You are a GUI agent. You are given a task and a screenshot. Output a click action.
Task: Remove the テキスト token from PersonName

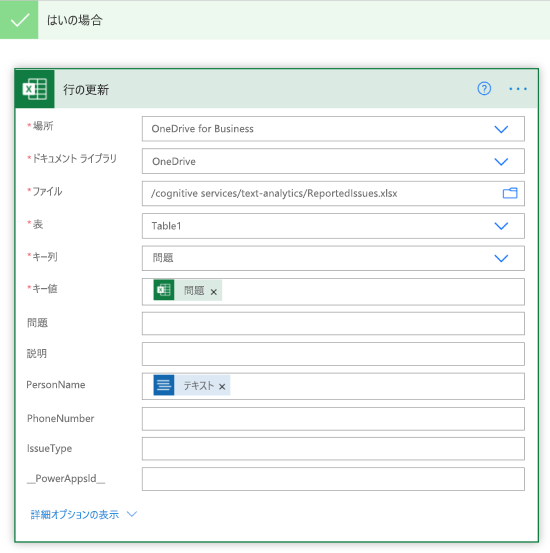pos(222,387)
